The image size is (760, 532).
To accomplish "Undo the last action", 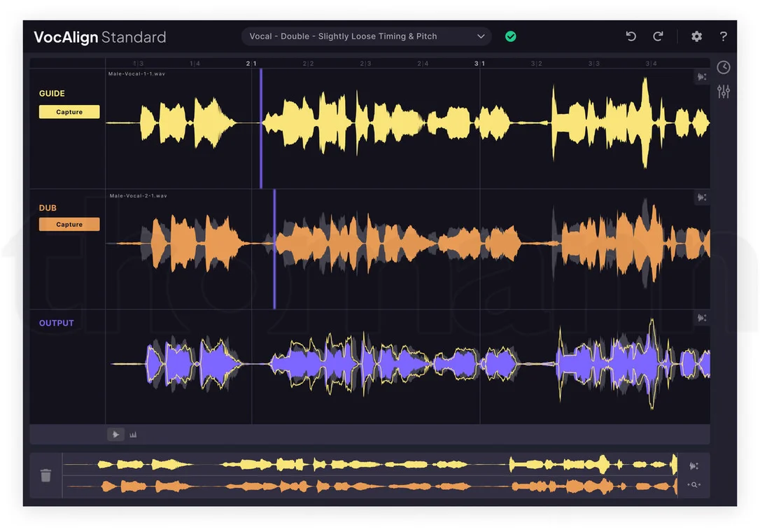I will (631, 36).
